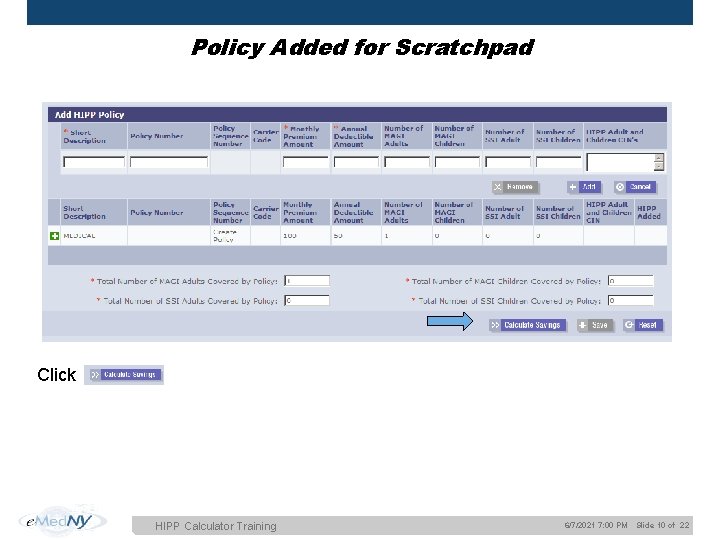
Task: Focus the Number of SSI Adult input
Action: (x=507, y=162)
